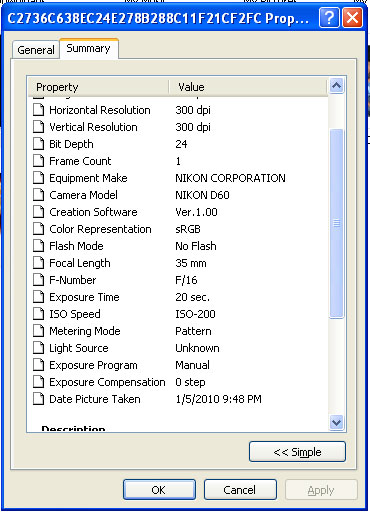Viewport: 370px width, 512px height.
Task: Click the scrollbar up arrow
Action: [x=336, y=86]
